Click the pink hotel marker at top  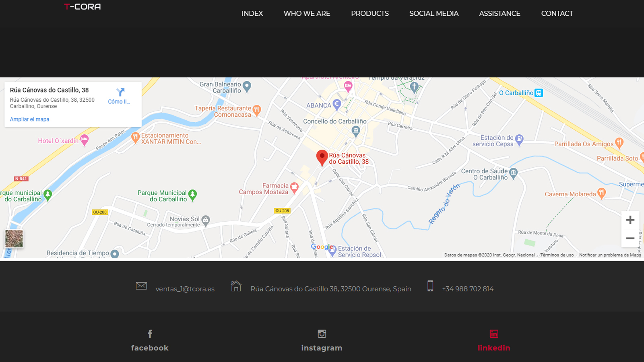pyautogui.click(x=348, y=86)
